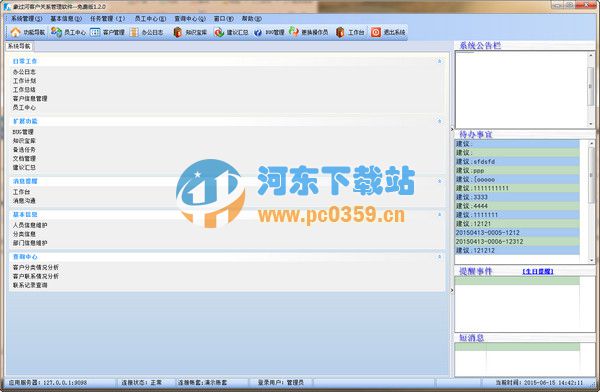Viewport: 600px width, 392px height.
Task: Open the 查询中心 menu
Action: coord(190,18)
